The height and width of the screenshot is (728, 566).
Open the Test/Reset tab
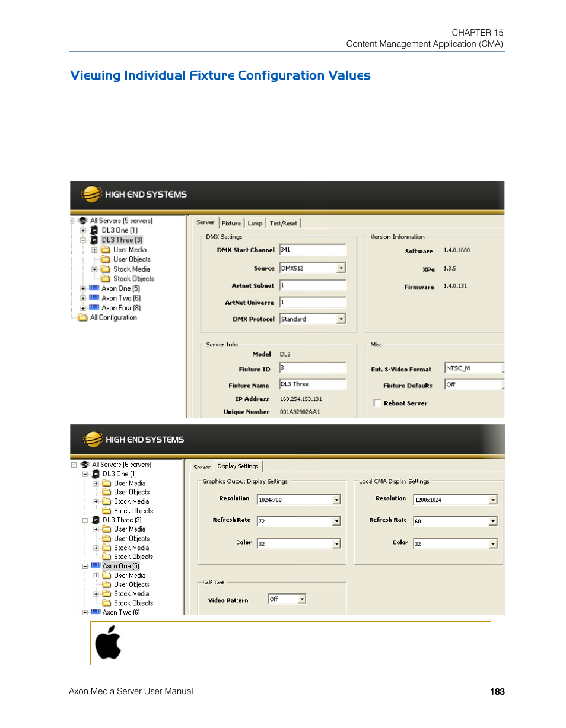pyautogui.click(x=284, y=223)
